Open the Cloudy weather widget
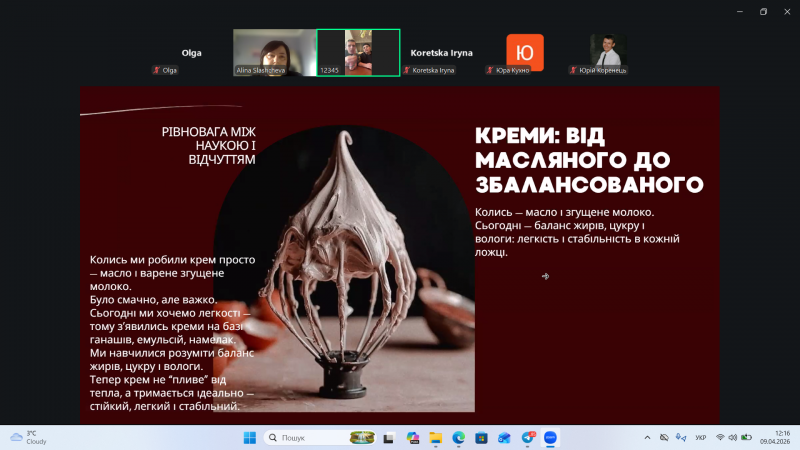The height and width of the screenshot is (450, 800). 28,438
